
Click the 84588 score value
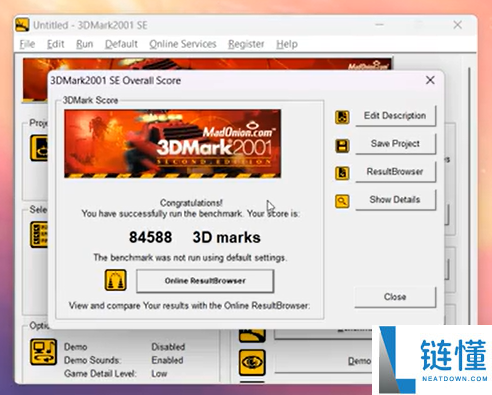[150, 237]
